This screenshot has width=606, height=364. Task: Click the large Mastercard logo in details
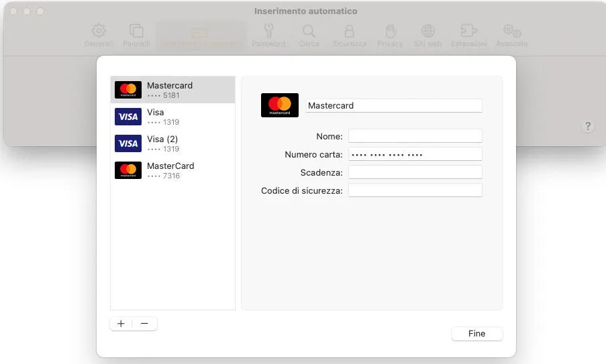(280, 105)
